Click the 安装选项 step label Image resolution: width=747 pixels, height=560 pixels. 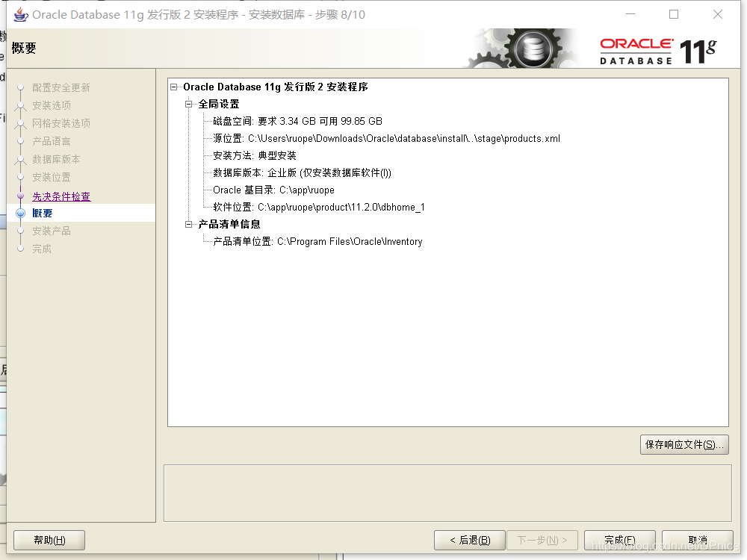[52, 105]
